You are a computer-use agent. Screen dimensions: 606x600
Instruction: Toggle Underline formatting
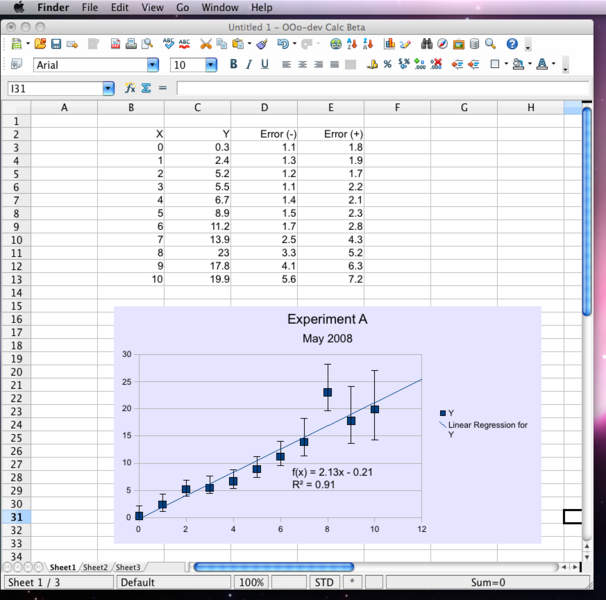(x=264, y=65)
